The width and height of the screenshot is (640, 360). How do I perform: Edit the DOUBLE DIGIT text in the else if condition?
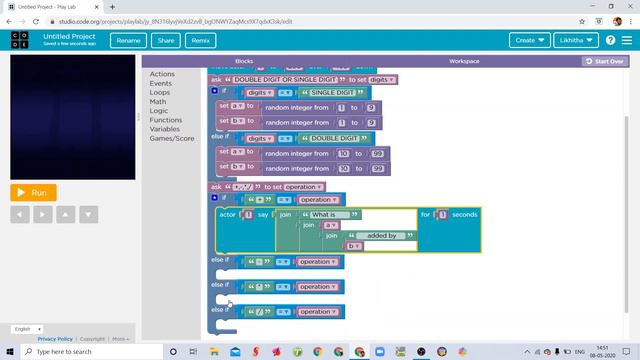(x=334, y=139)
